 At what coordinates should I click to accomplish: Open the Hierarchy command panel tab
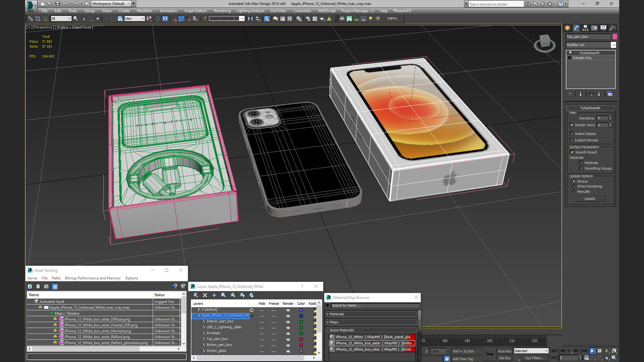585,28
